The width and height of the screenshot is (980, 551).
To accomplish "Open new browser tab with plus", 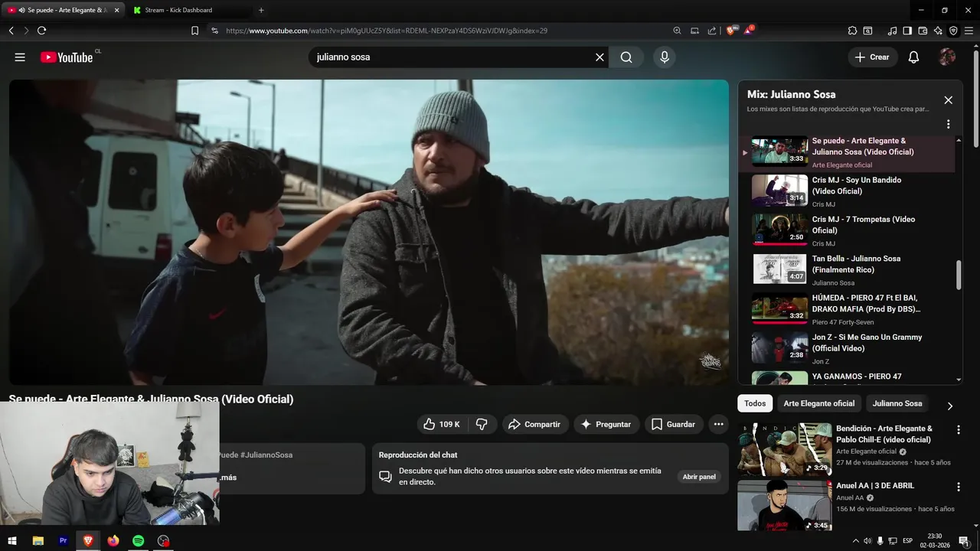I will click(x=261, y=10).
